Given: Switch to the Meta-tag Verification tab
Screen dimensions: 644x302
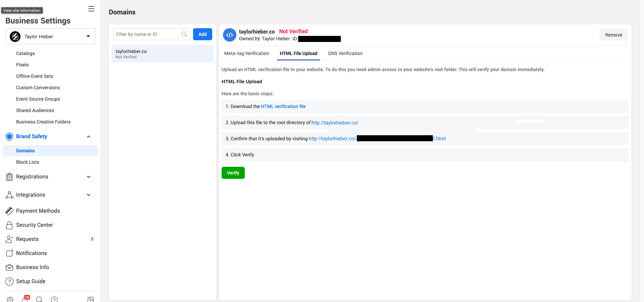Looking at the screenshot, I should tap(246, 53).
